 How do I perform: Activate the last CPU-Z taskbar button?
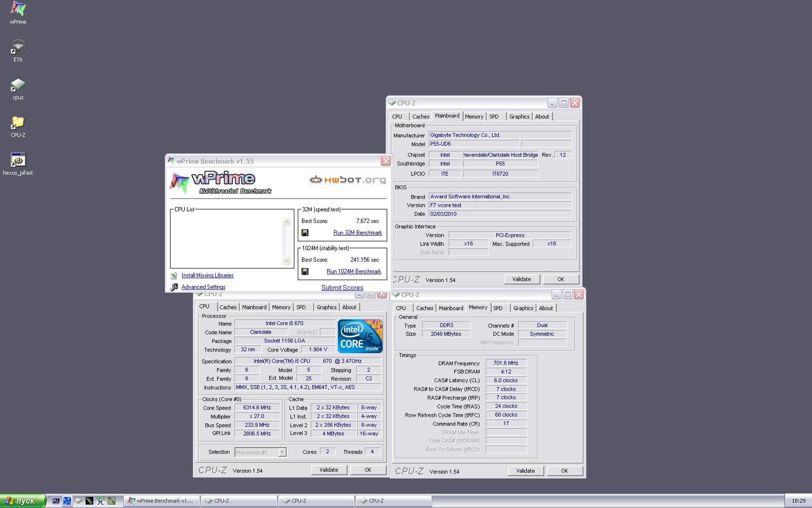(x=393, y=501)
